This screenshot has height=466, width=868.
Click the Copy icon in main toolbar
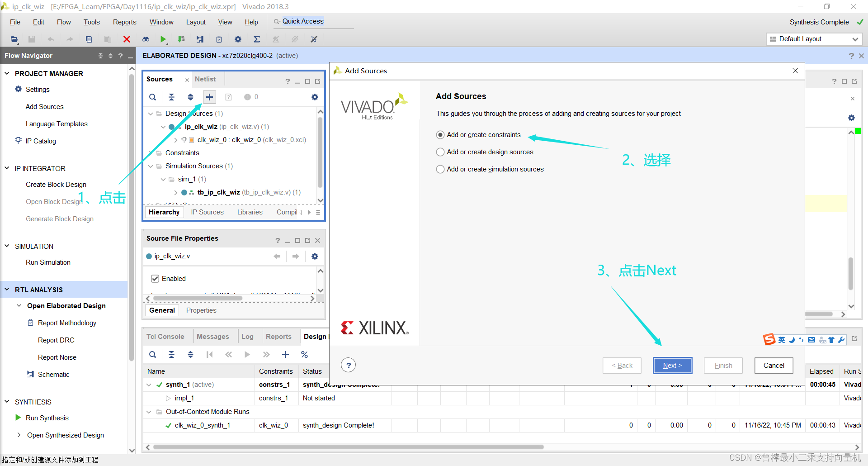[x=89, y=39]
